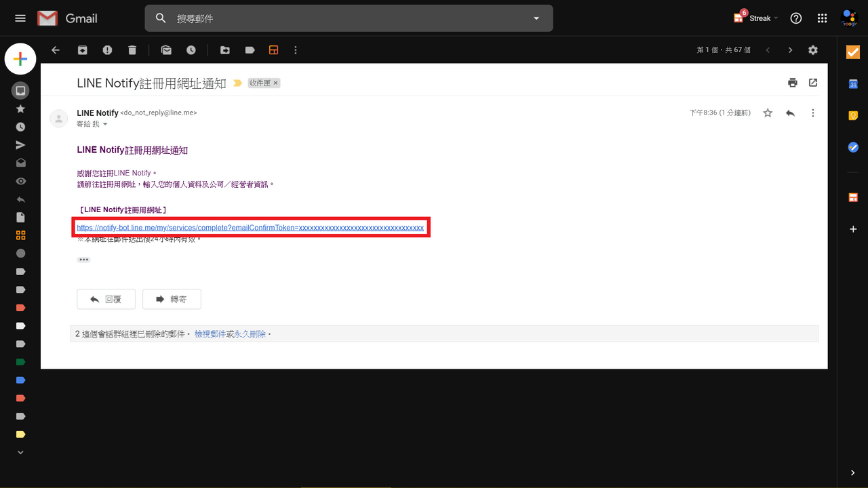Open the Google apps grid

click(822, 18)
